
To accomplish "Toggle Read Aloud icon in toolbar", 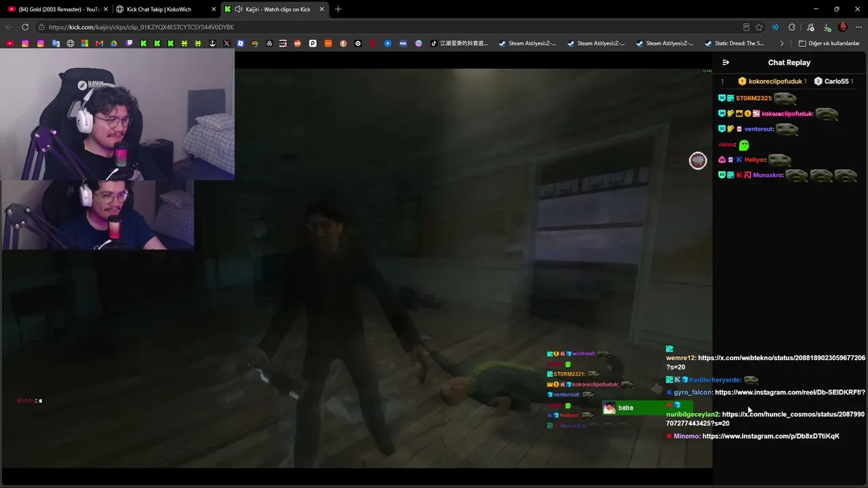I will coord(775,27).
